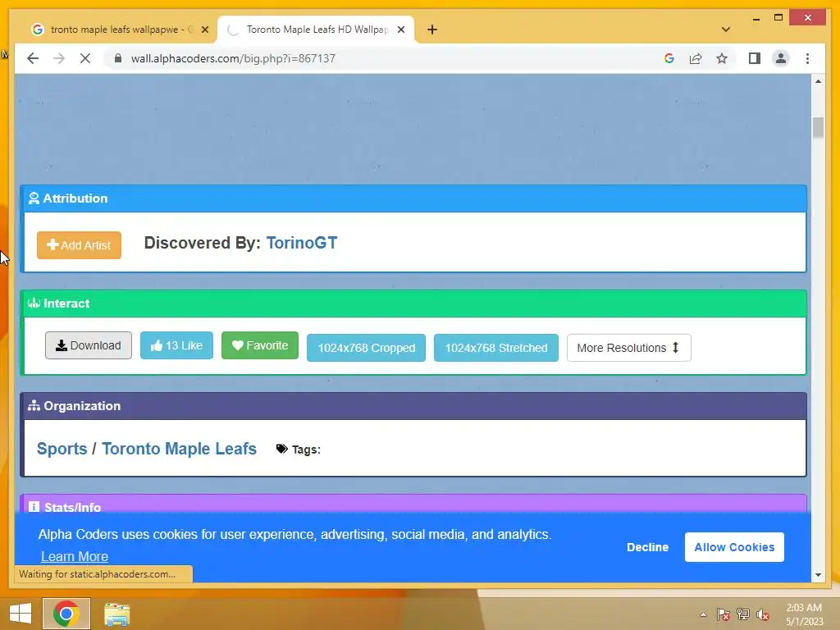Open Action Center flag icon

(724, 614)
